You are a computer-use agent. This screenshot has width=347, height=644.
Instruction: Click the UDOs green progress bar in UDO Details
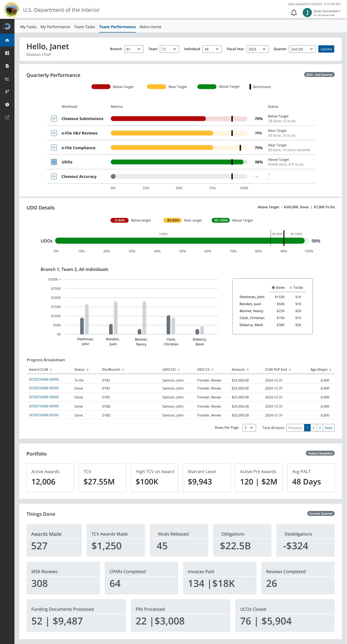pos(180,241)
